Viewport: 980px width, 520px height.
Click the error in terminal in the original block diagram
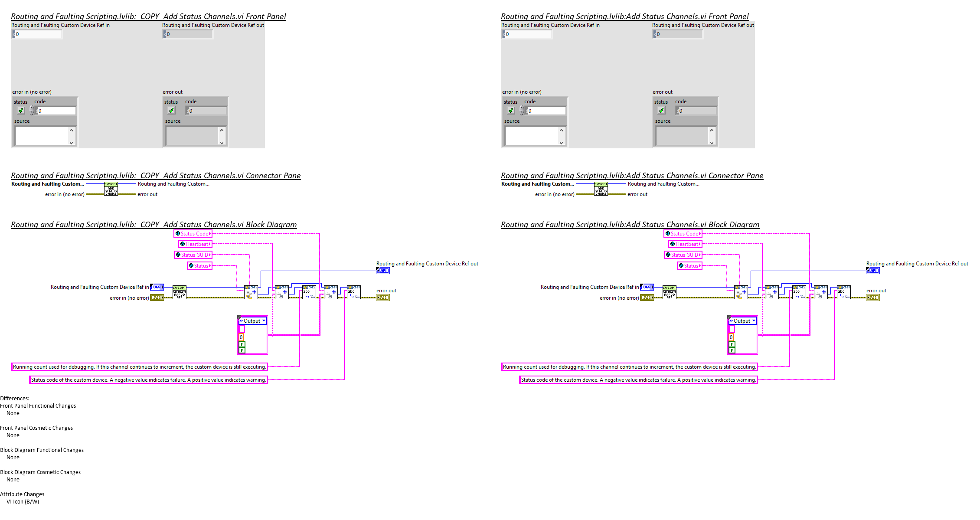pyautogui.click(x=647, y=298)
